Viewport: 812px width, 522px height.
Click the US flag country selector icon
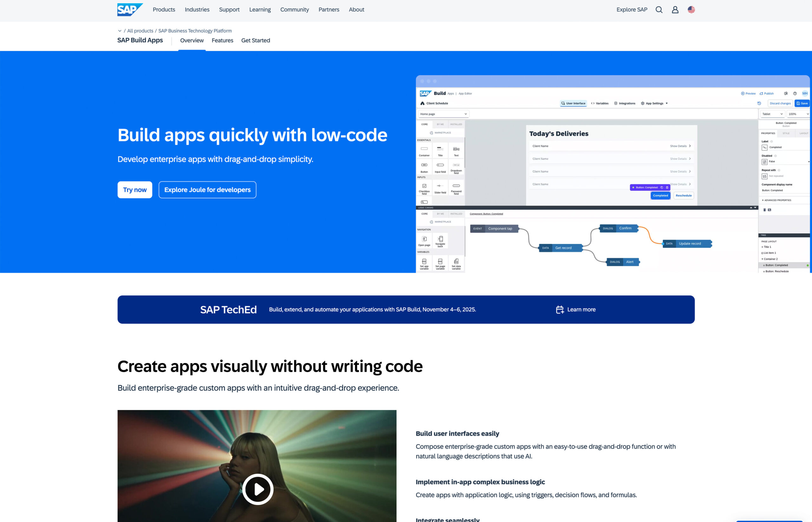tap(691, 10)
